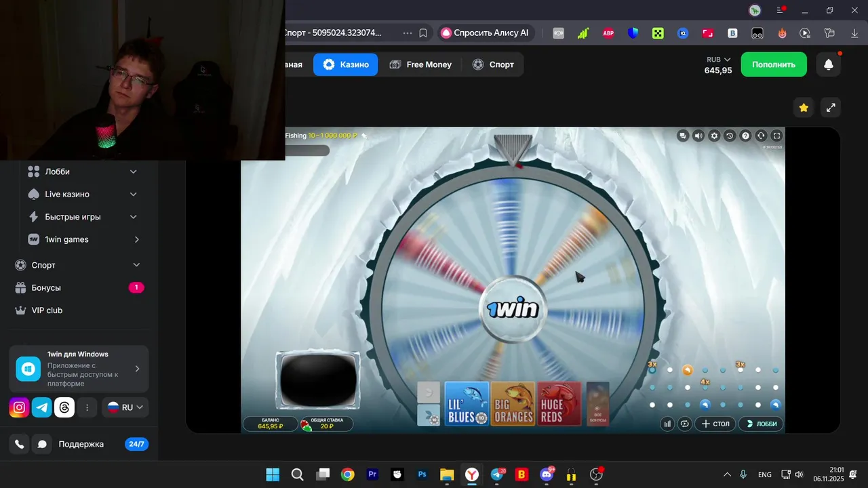This screenshot has width=868, height=488.
Task: Click the + СТОЛ button
Action: [715, 424]
